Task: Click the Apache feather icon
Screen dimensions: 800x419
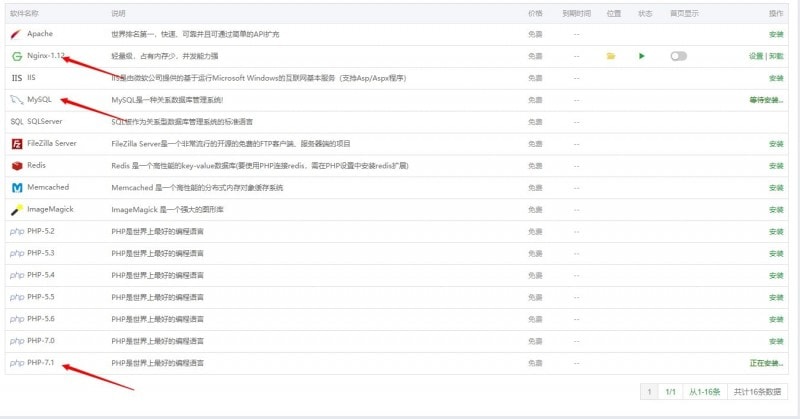Action: tap(17, 34)
